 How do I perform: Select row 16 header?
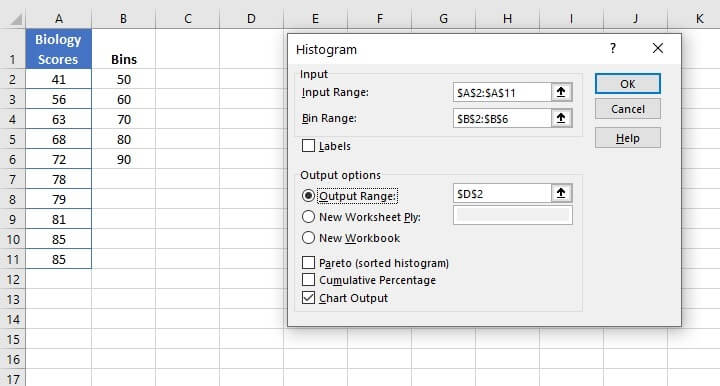[x=13, y=359]
